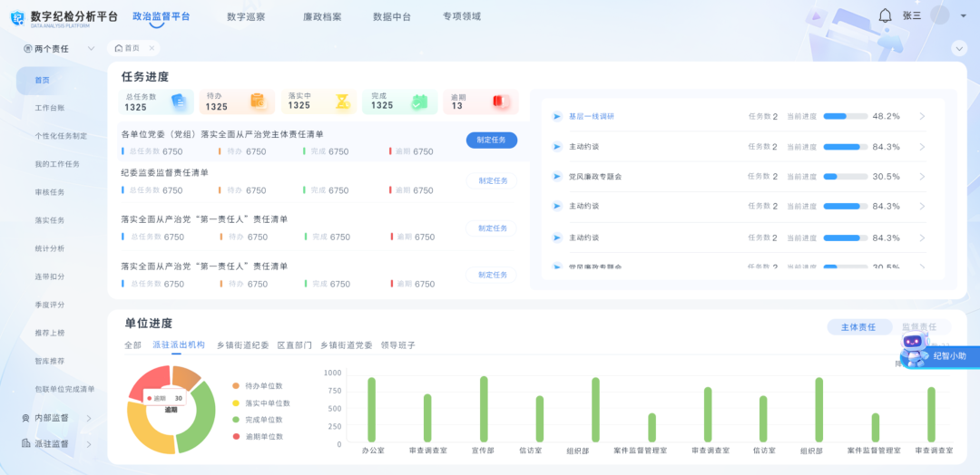Screen dimensions: 980x475
Task: Expand the 党风廉政专题会 30.5% row chevron
Action: pyautogui.click(x=923, y=177)
